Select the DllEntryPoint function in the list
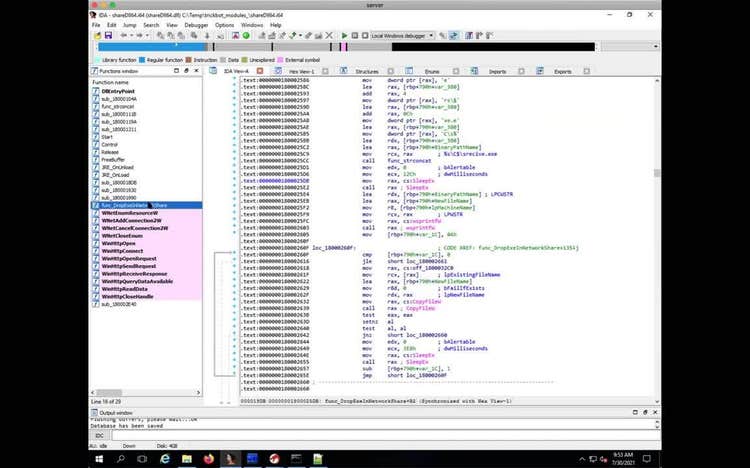750x468 pixels. click(118, 92)
